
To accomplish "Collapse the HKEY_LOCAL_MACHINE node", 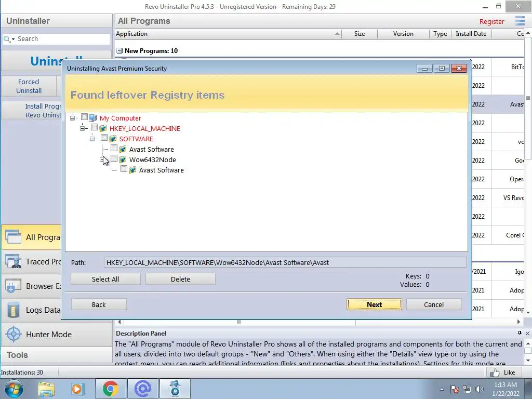I will tap(83, 129).
